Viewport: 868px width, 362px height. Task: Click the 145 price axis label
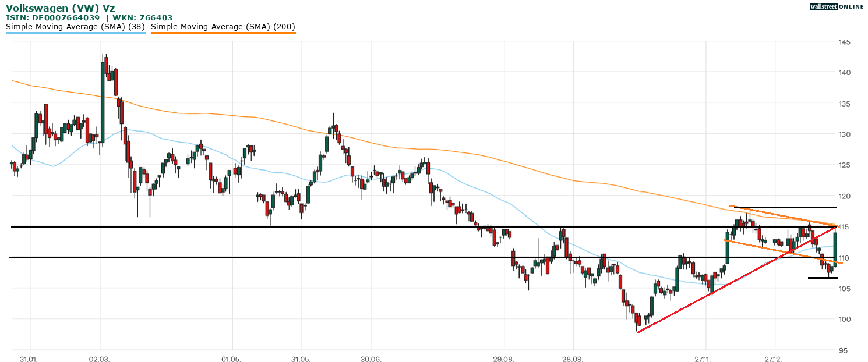coord(842,42)
